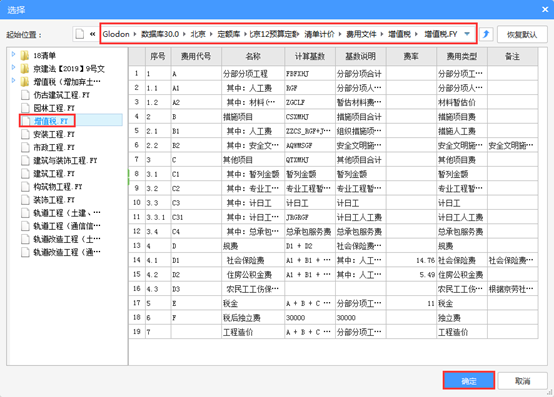The width and height of the screenshot is (554, 397).
Task: Click Glodon in the breadcrumb path
Action: tap(116, 34)
